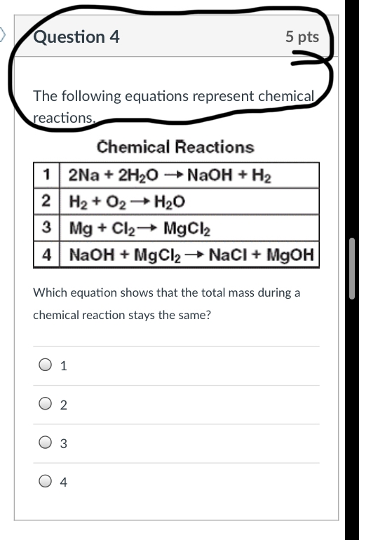Click the answer label text '4'
This screenshot has height=540, width=392.
(x=63, y=482)
